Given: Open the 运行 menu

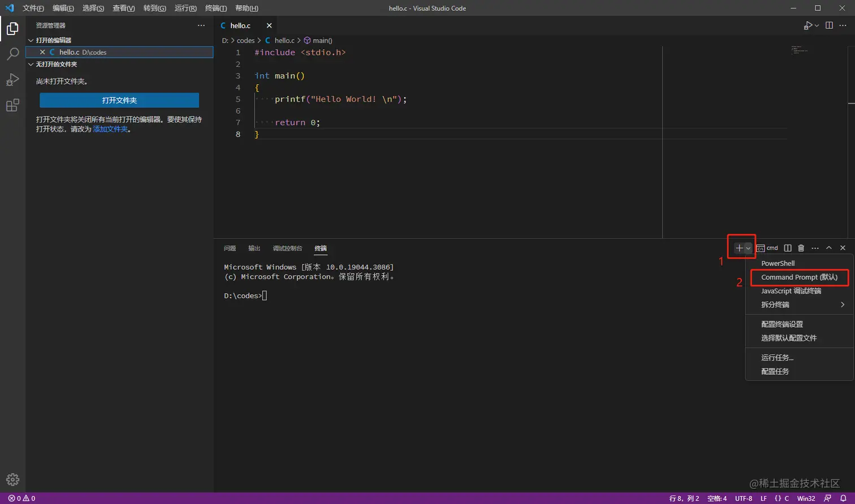Looking at the screenshot, I should 185,8.
